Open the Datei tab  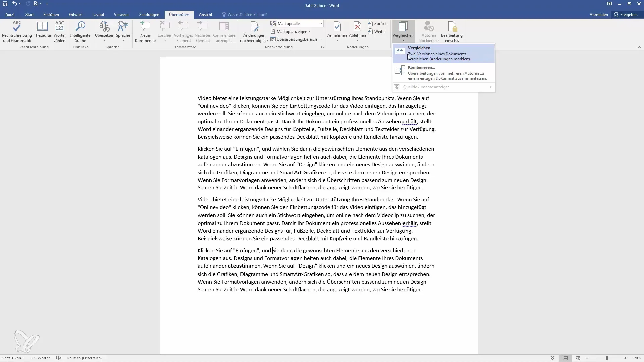point(10,15)
